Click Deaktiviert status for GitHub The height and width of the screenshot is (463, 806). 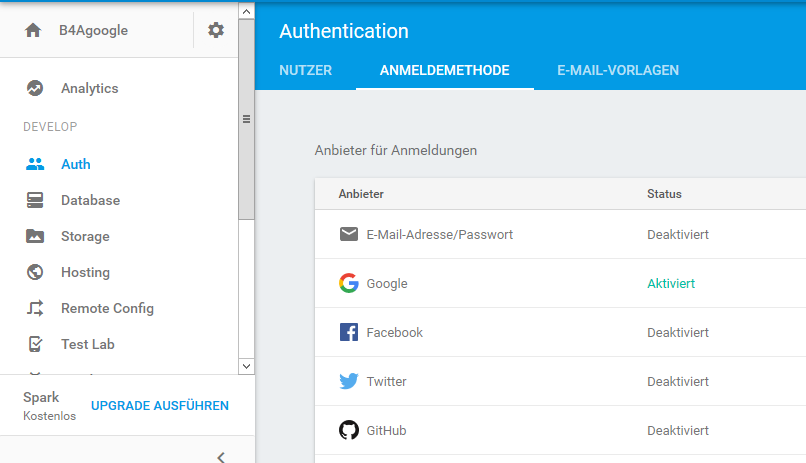(677, 430)
